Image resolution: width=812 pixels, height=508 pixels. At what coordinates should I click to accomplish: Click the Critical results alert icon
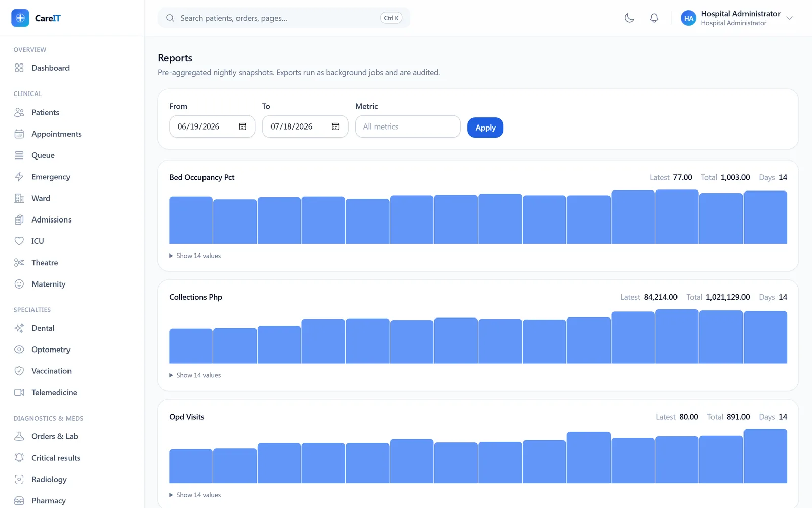19,458
